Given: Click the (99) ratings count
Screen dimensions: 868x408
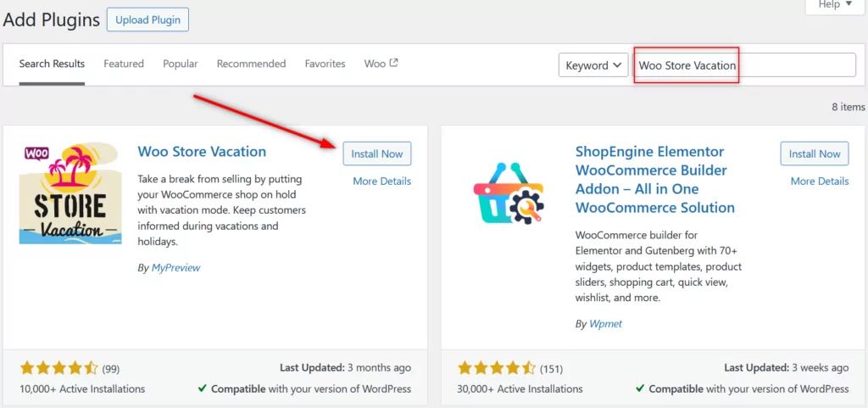Looking at the screenshot, I should (111, 369).
